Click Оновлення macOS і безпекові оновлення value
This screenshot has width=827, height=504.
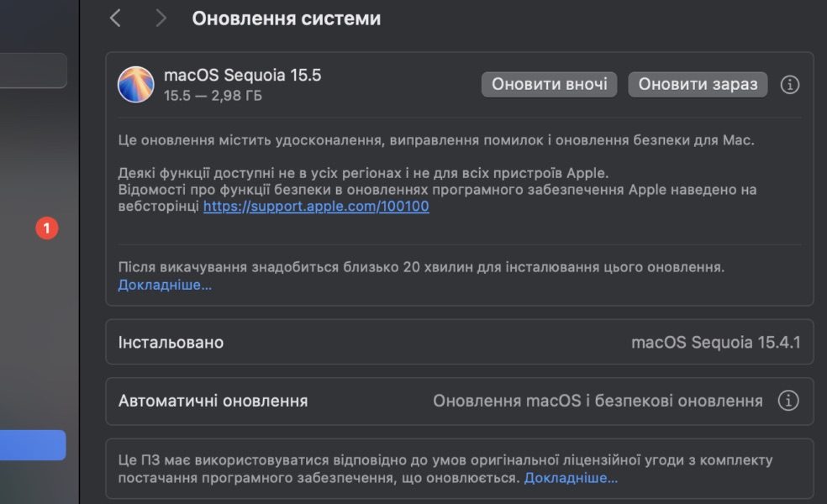(x=598, y=402)
